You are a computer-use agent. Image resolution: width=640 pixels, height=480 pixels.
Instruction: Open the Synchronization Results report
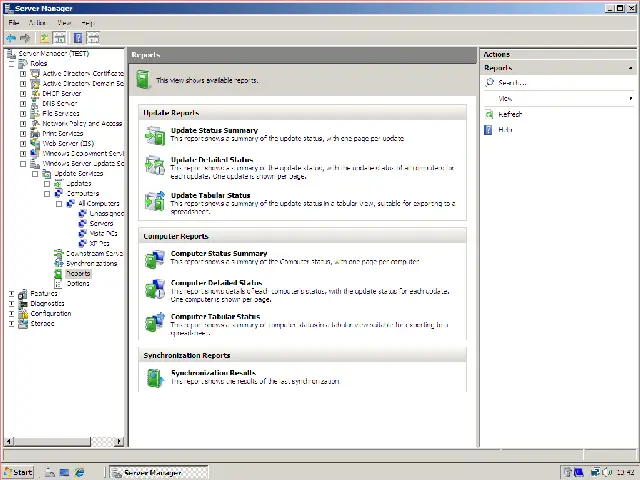pos(213,372)
